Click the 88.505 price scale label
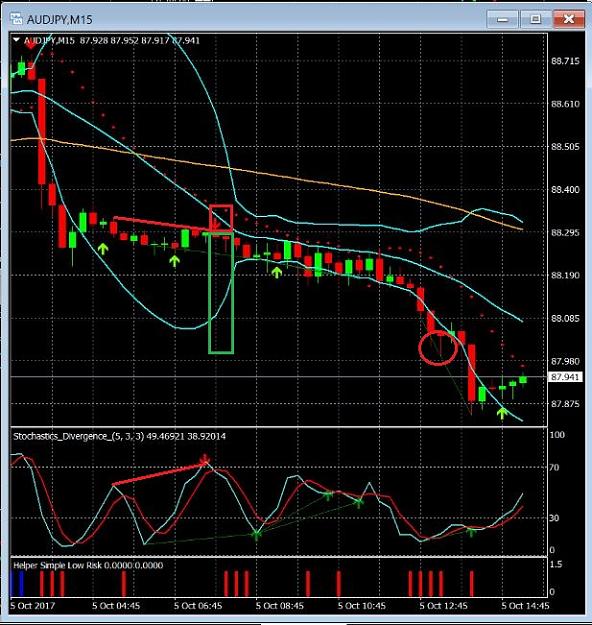 click(x=565, y=147)
